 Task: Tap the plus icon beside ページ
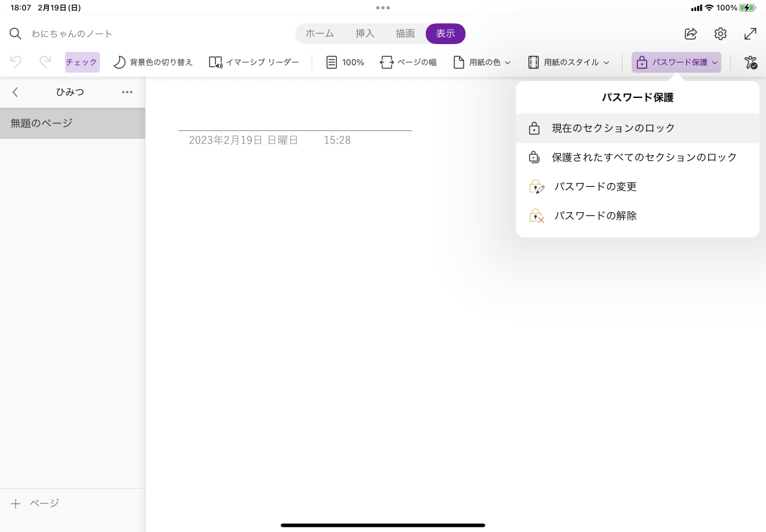pyautogui.click(x=16, y=503)
